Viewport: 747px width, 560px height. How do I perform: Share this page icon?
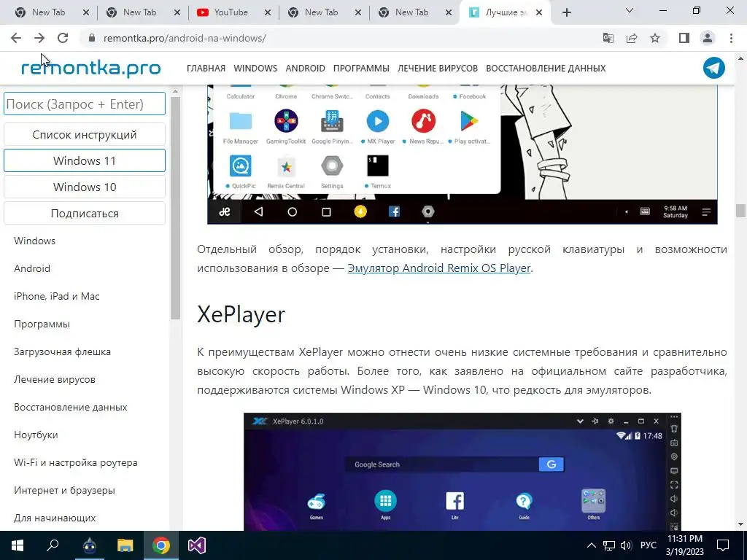[632, 38]
